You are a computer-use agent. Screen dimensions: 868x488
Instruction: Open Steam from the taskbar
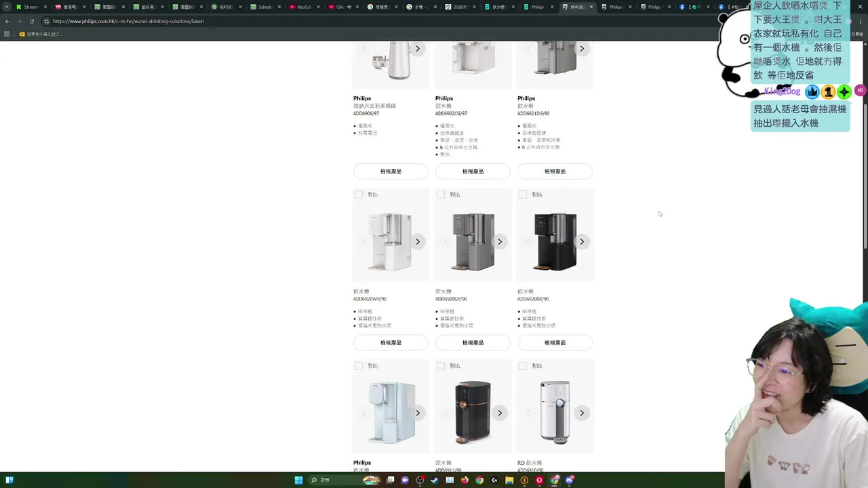pos(435,480)
